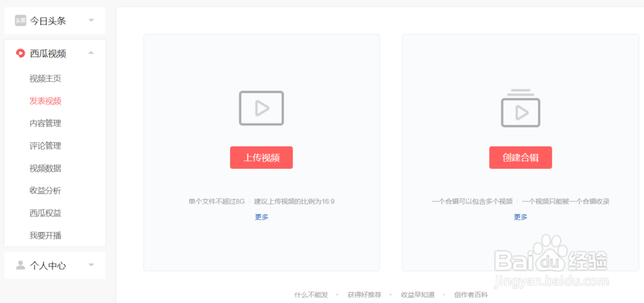The height and width of the screenshot is (303, 644).
Task: Select 我要开播 menu item
Action: coord(45,236)
